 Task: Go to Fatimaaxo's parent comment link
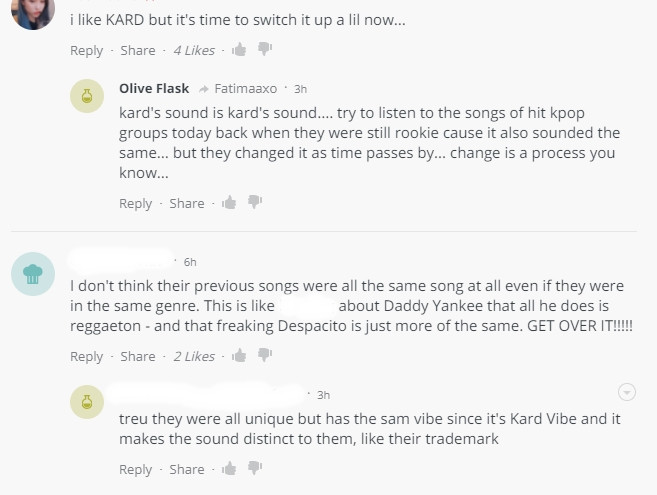coord(245,88)
